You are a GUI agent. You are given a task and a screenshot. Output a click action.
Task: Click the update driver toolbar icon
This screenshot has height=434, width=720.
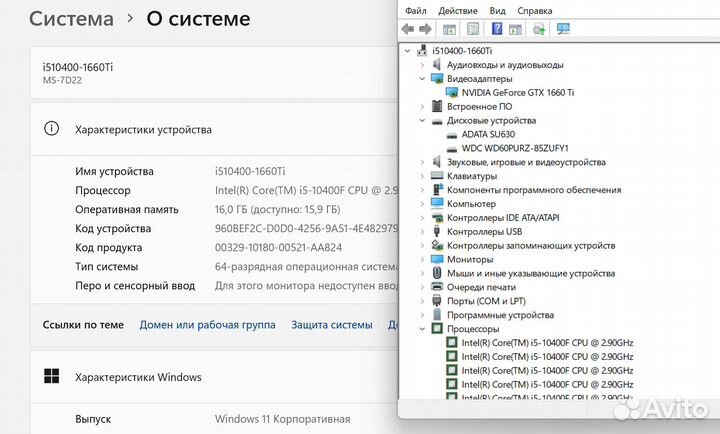click(539, 29)
